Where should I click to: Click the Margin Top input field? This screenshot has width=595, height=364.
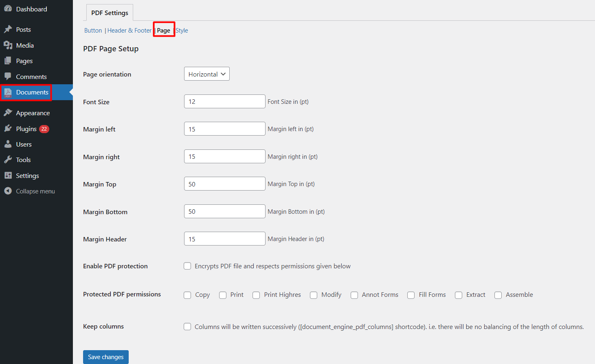coord(225,184)
